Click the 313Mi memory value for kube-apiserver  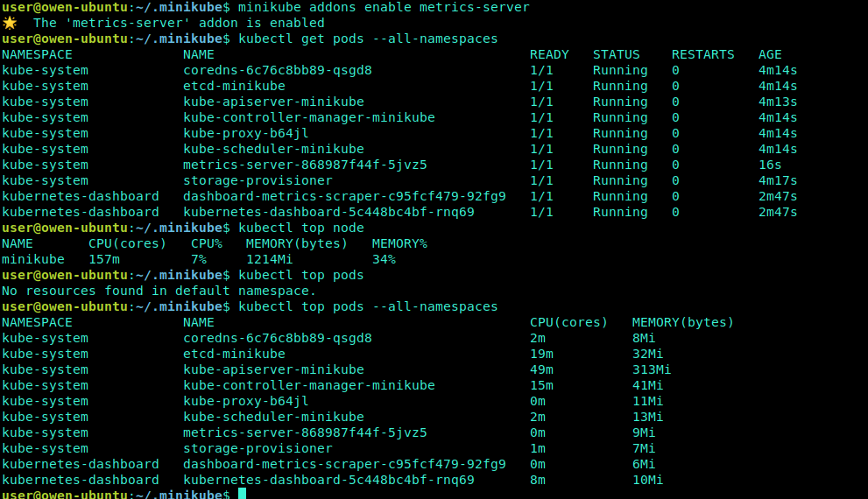tap(652, 369)
